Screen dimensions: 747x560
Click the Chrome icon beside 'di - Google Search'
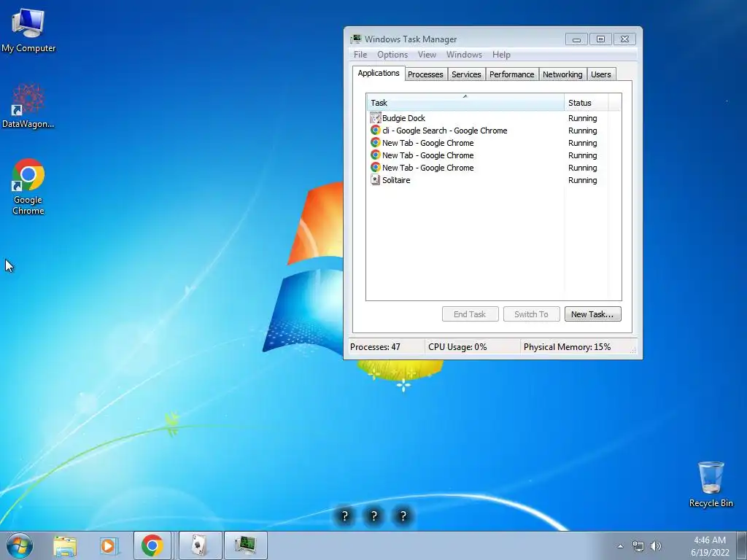coord(376,130)
